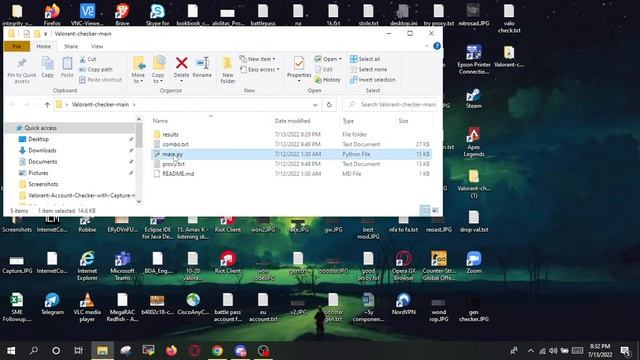Select Desktop in navigation pane

click(x=38, y=139)
